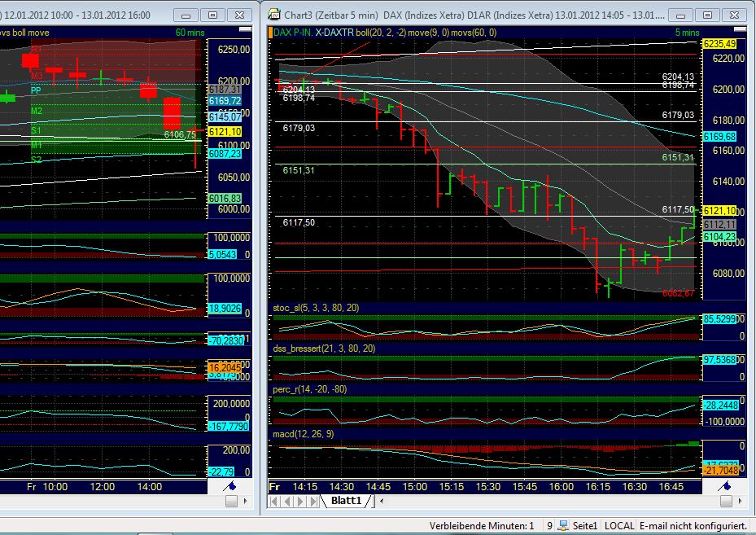Screen dimensions: 756x535
Task: Toggle the dss_bressert(21, 3, 80, 20) indicator
Action: 326,348
